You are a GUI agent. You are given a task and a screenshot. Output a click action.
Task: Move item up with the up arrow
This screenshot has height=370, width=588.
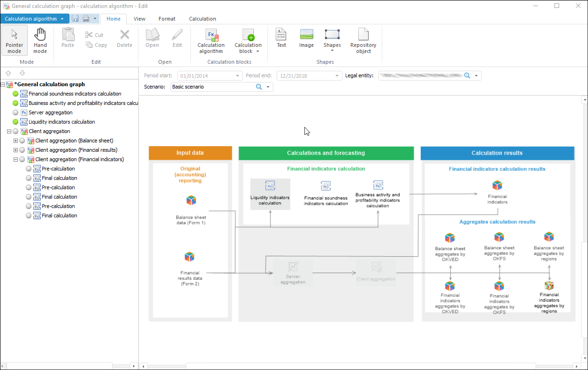click(8, 73)
